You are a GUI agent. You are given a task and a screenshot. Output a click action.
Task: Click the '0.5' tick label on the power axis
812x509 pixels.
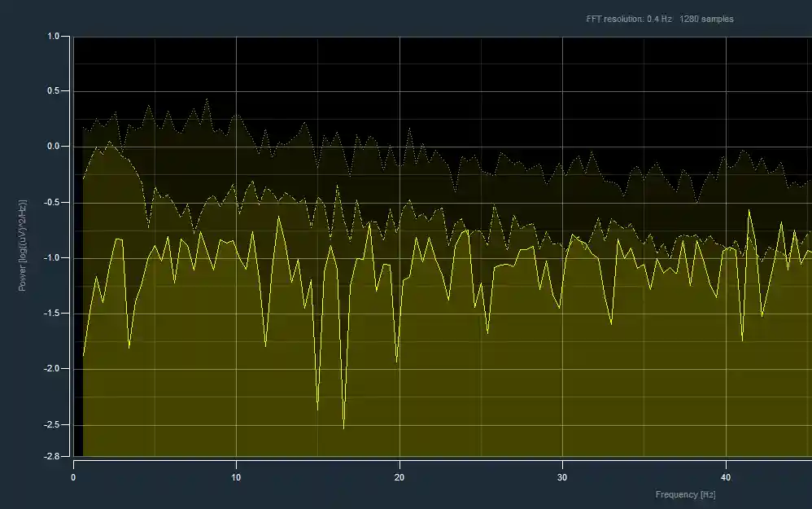(54, 90)
